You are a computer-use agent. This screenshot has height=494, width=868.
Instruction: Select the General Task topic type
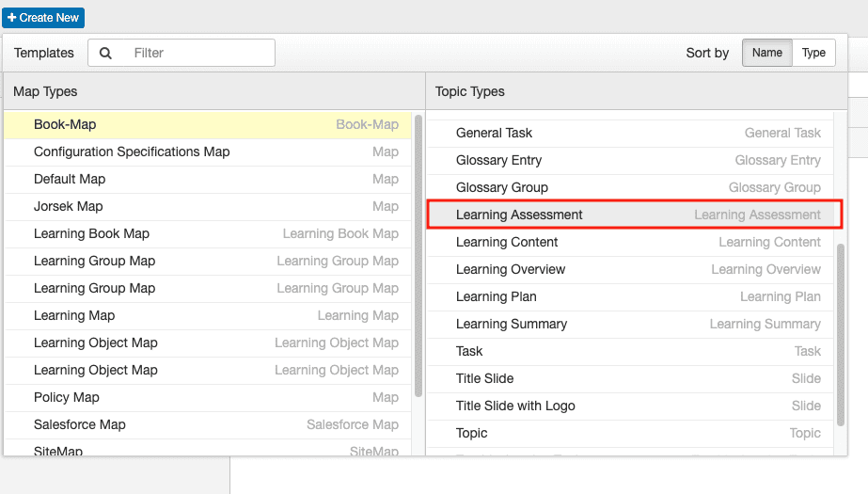[x=630, y=133]
